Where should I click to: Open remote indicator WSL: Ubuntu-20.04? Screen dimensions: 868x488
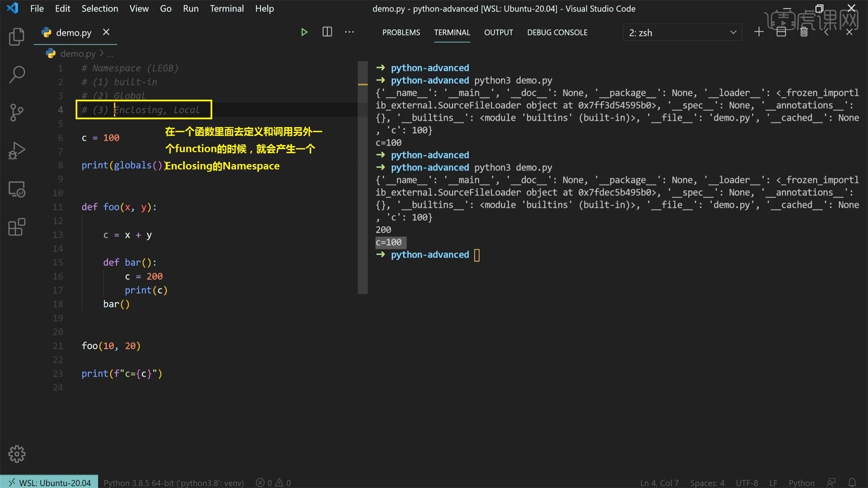pos(48,482)
